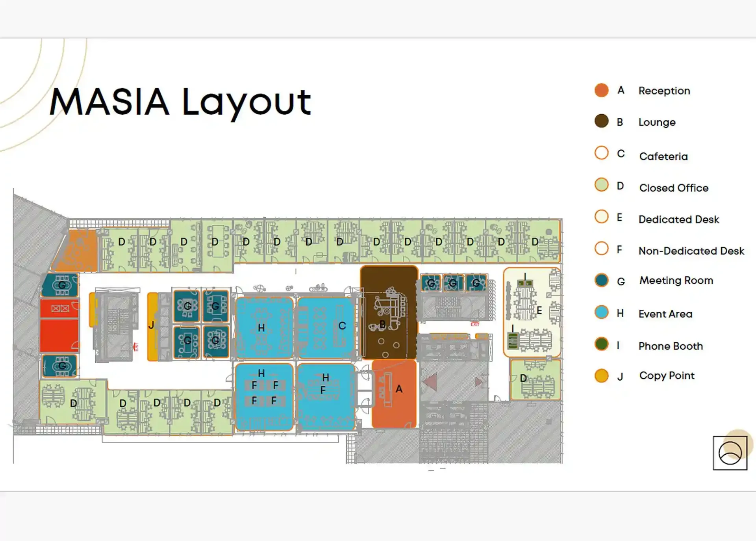Click the orange Reception area marked A
Screen dimensions: 756x541
tap(394, 394)
